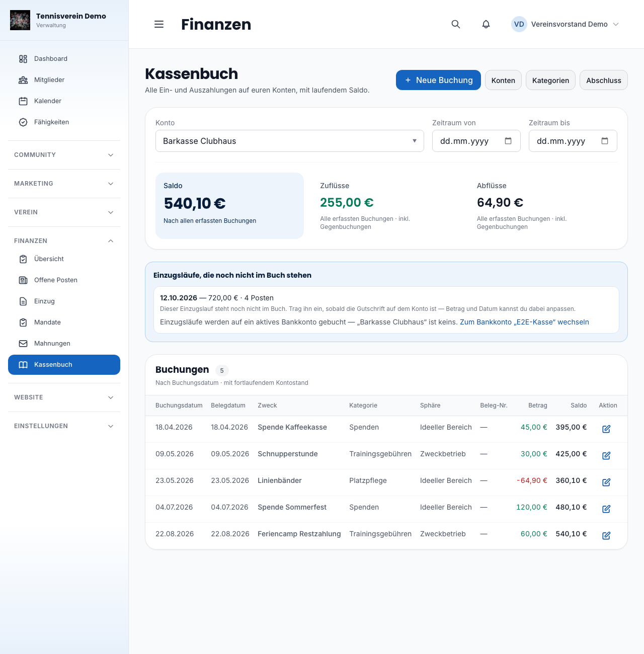Expand the Einstellungen section
This screenshot has width=644, height=654.
(64, 426)
